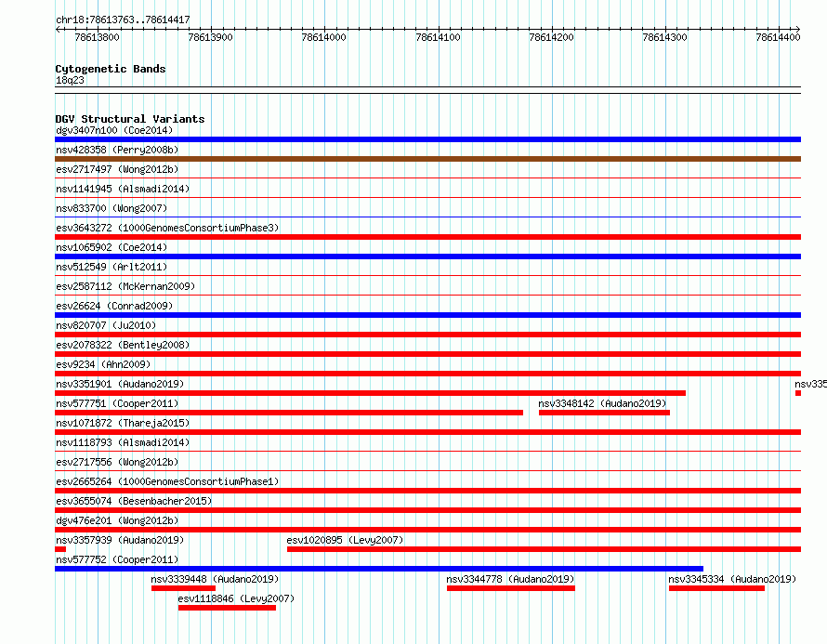
Task: Select the red esv1118846 variant bar
Action: pyautogui.click(x=228, y=608)
